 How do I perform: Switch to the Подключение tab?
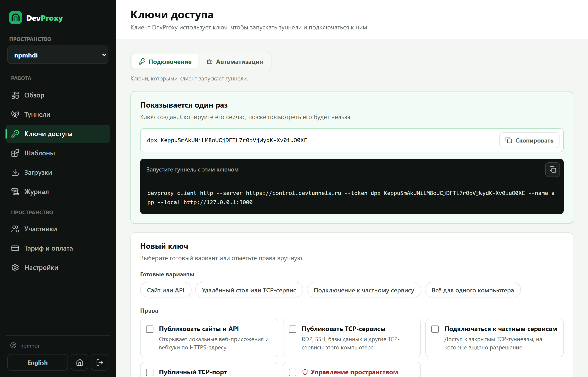click(165, 62)
